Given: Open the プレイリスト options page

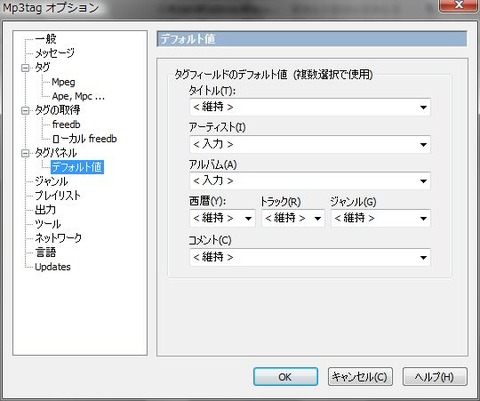Looking at the screenshot, I should coord(58,196).
